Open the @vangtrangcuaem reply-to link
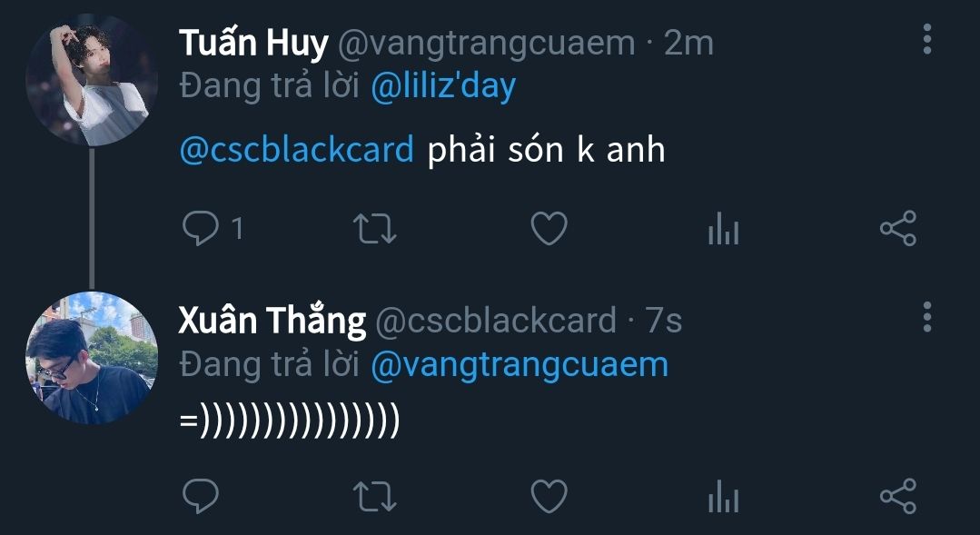 [520, 365]
